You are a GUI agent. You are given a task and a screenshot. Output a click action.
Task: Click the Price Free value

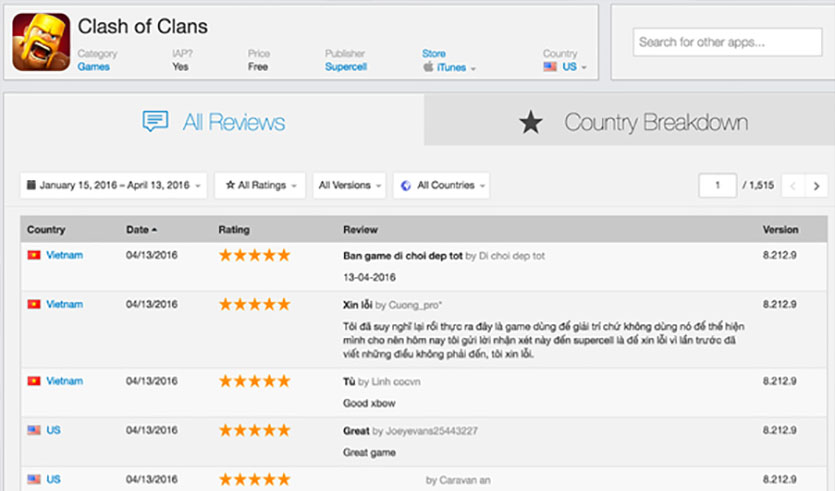pos(258,67)
